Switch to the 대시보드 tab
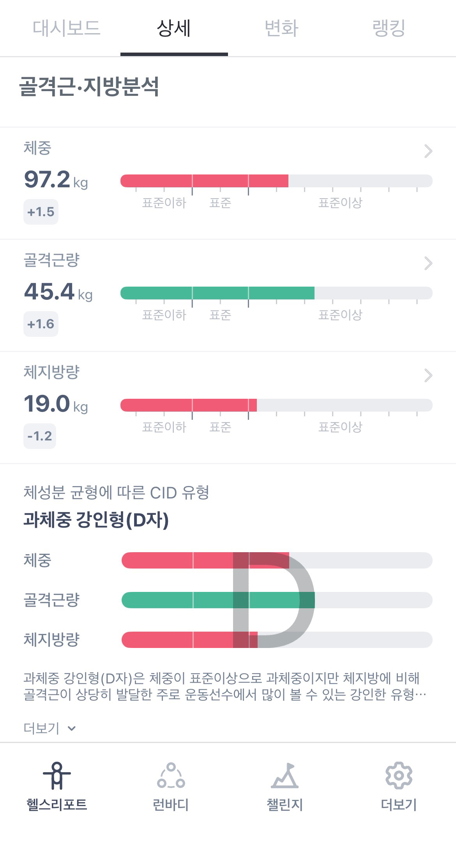The height and width of the screenshot is (868, 456). pos(66,28)
